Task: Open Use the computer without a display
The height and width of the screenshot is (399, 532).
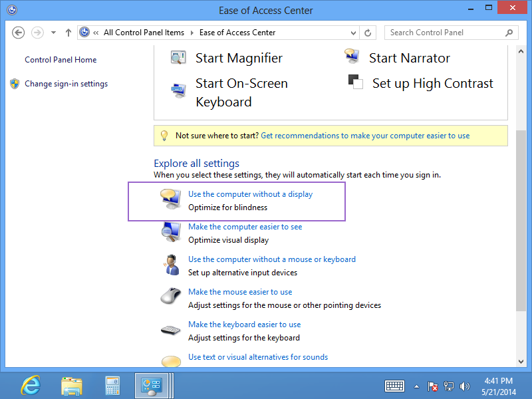Action: tap(251, 194)
